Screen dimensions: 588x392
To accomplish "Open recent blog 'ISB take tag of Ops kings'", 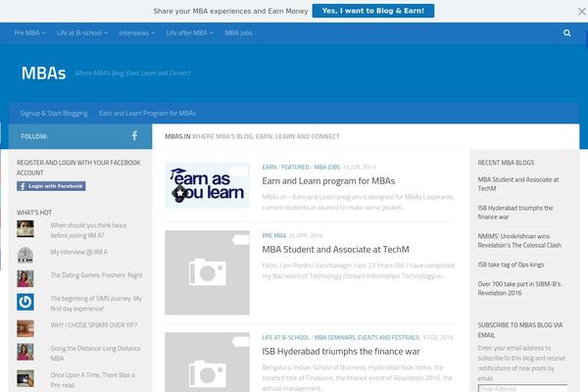I will [511, 265].
